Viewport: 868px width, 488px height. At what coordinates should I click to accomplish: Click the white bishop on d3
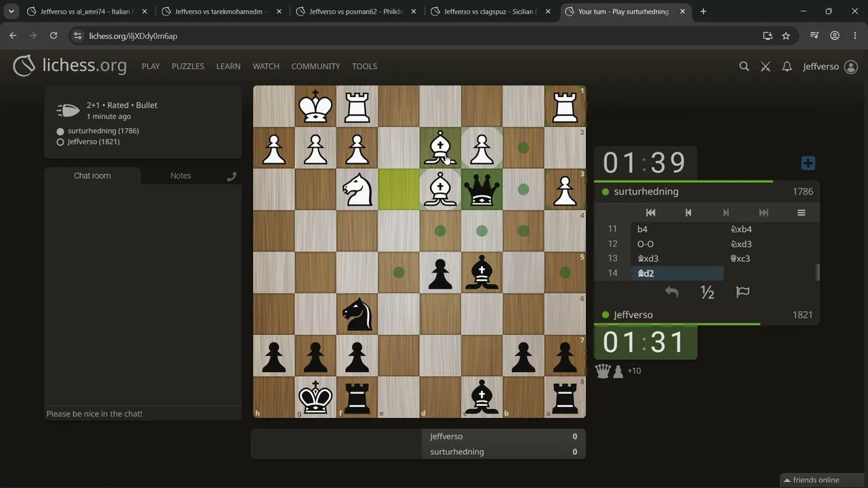(x=440, y=190)
